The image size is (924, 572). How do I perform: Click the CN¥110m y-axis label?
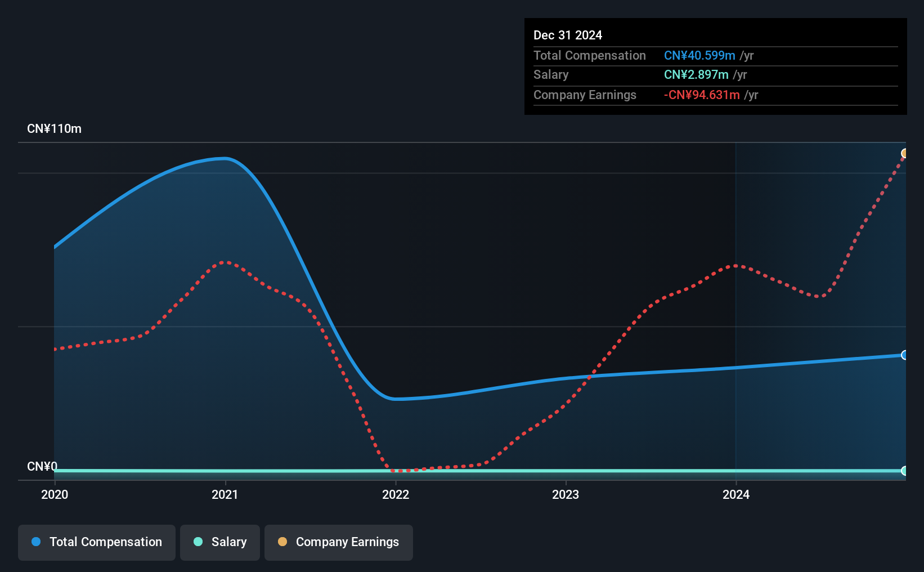point(55,128)
